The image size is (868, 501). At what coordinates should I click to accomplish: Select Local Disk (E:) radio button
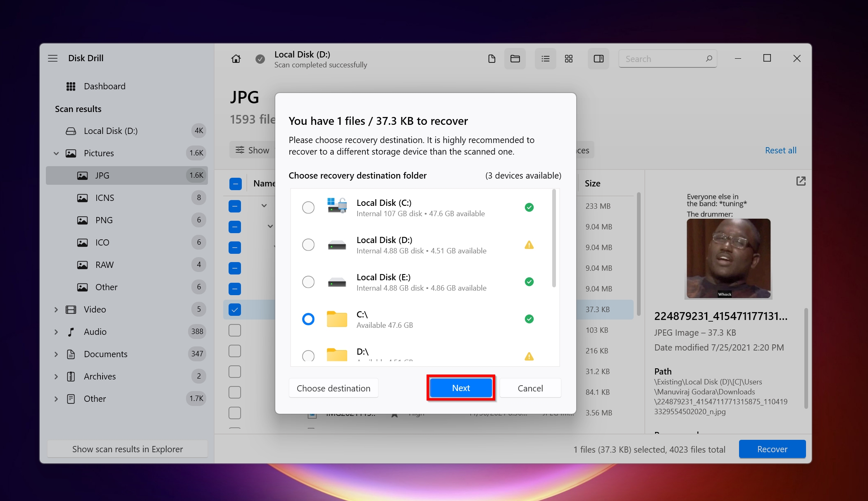(x=308, y=282)
